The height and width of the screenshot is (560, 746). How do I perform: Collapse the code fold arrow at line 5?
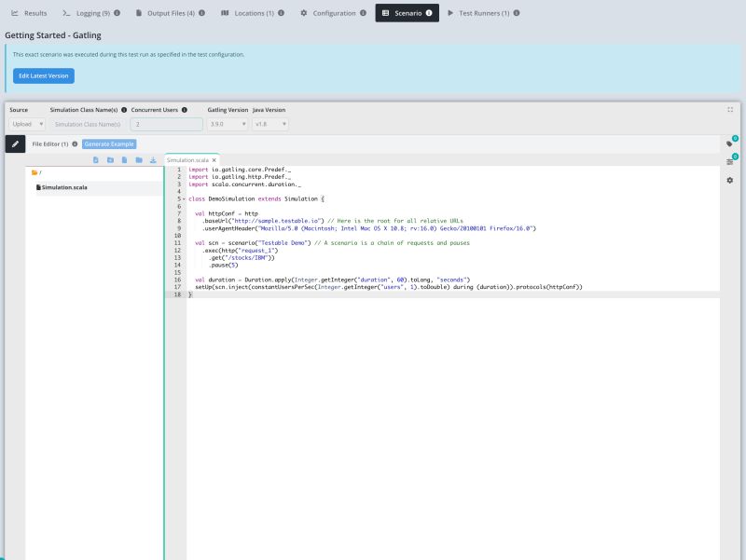184,199
